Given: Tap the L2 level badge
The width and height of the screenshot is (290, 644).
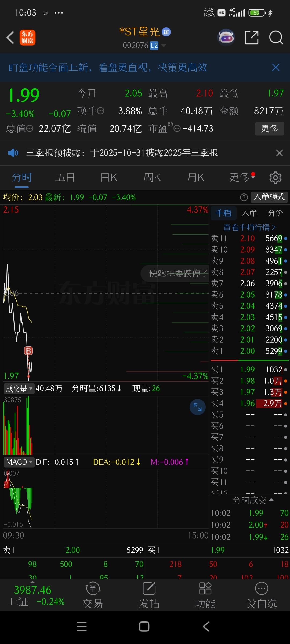Looking at the screenshot, I should point(154,45).
